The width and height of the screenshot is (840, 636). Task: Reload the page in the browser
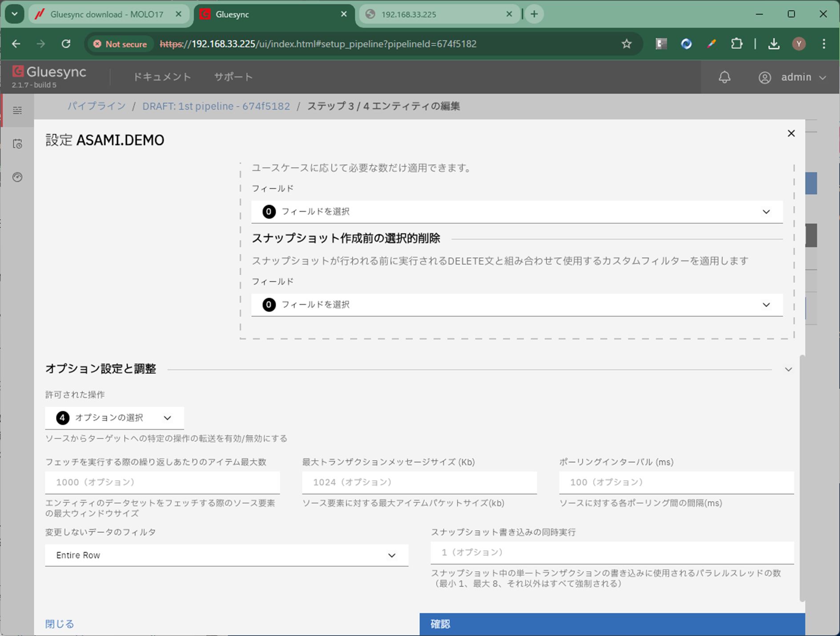coord(66,44)
